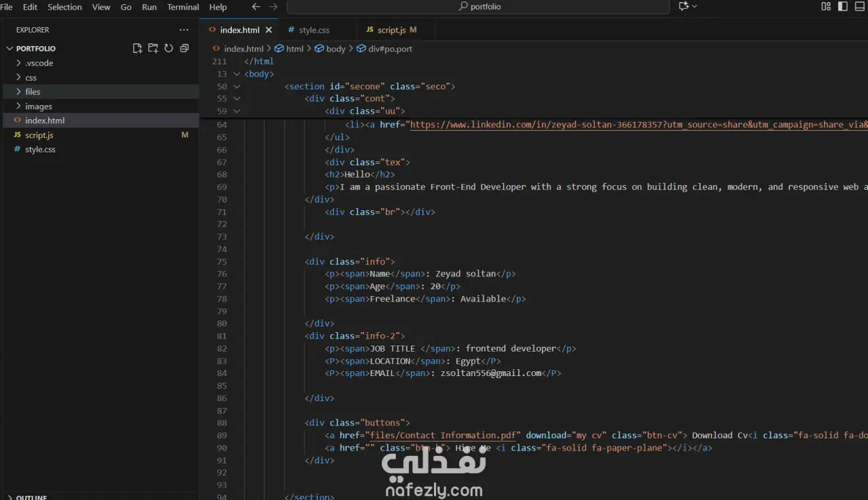Fold the body tag at line 13
The height and width of the screenshot is (500, 868).
click(x=237, y=74)
